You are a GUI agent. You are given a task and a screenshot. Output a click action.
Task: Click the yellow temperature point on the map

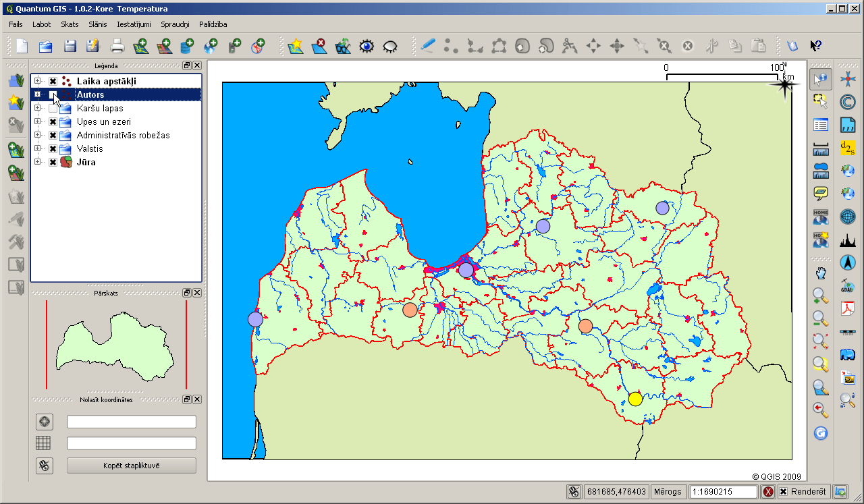[635, 399]
